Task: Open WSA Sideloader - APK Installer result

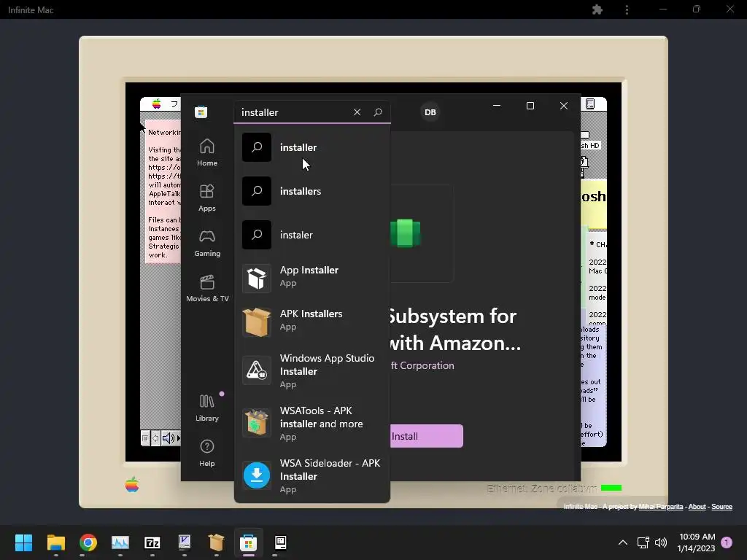Action: click(312, 475)
